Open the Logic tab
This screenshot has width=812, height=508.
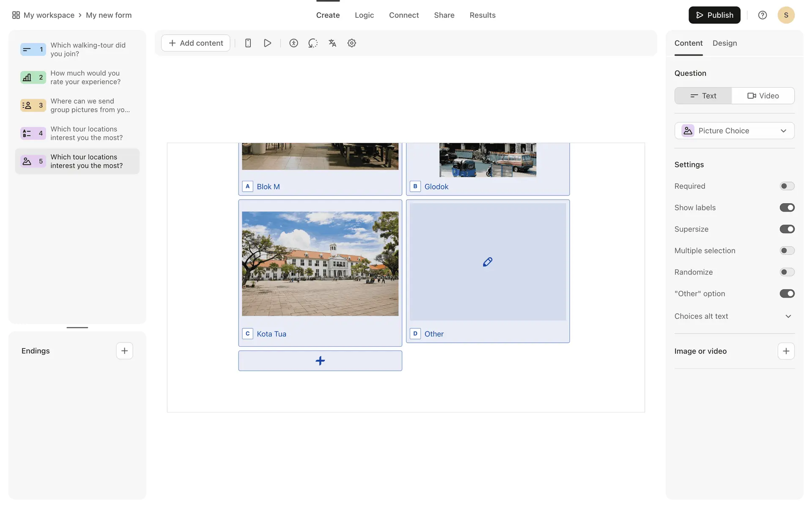pyautogui.click(x=364, y=15)
